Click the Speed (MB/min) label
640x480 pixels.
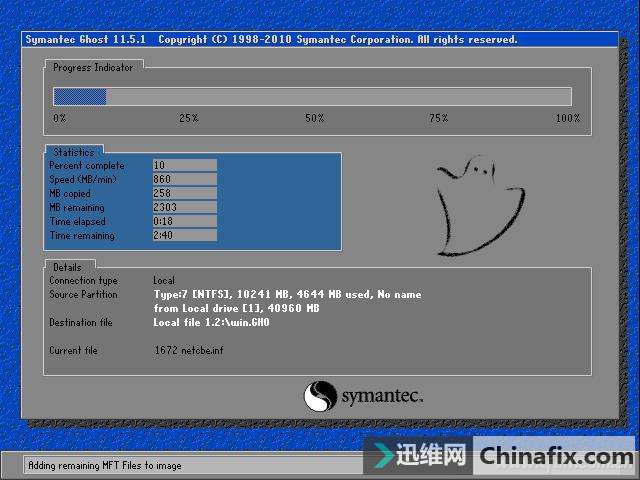click(83, 179)
